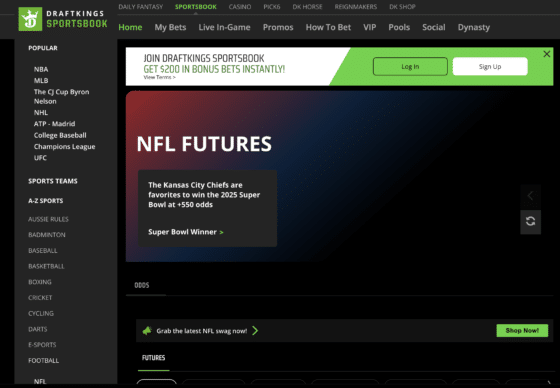This screenshot has width=560, height=388.
Task: Open NFL under Football in the sidebar
Action: tap(40, 381)
